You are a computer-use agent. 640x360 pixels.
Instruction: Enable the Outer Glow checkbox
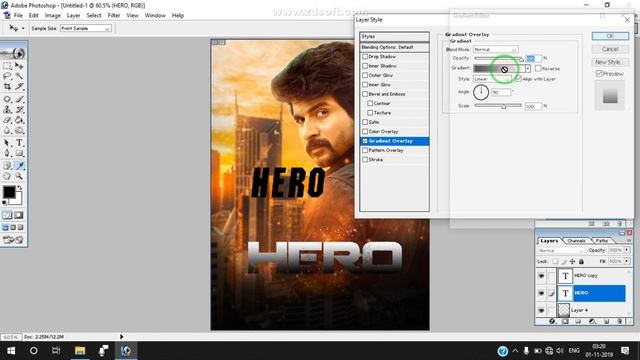(365, 76)
